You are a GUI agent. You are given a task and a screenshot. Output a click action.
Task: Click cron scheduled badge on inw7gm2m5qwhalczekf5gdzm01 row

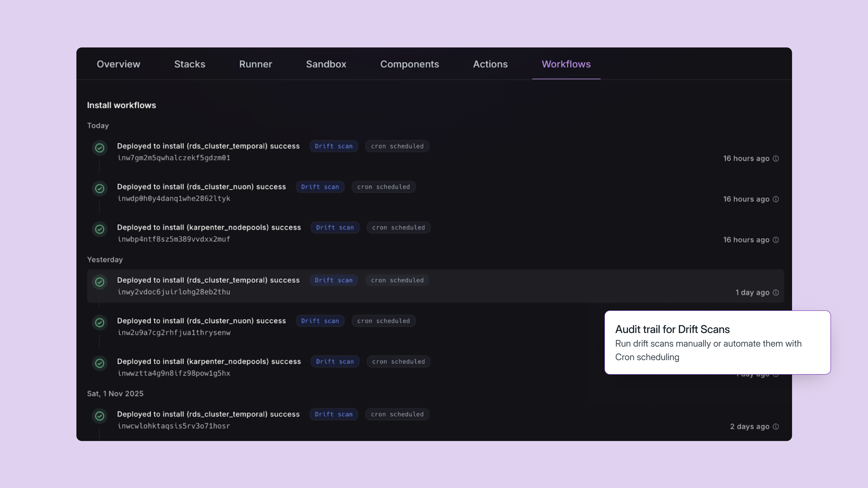[x=397, y=146]
